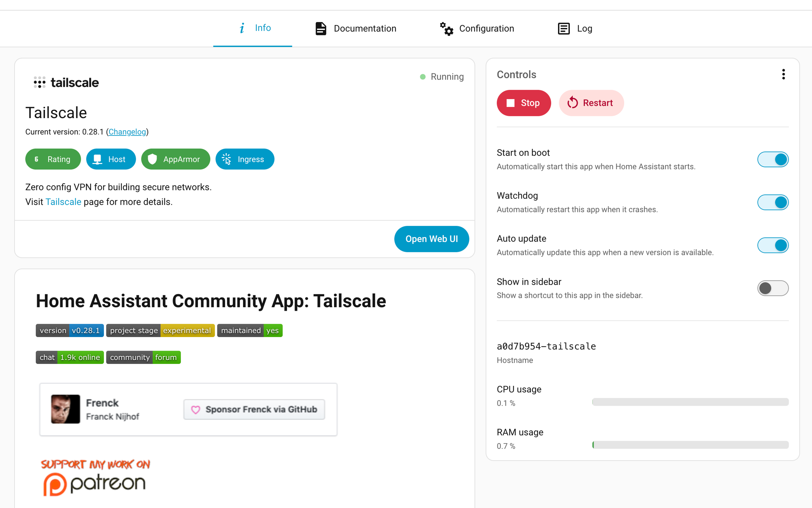Viewport: 812px width, 508px height.
Task: Open the Log tab
Action: coord(575,29)
